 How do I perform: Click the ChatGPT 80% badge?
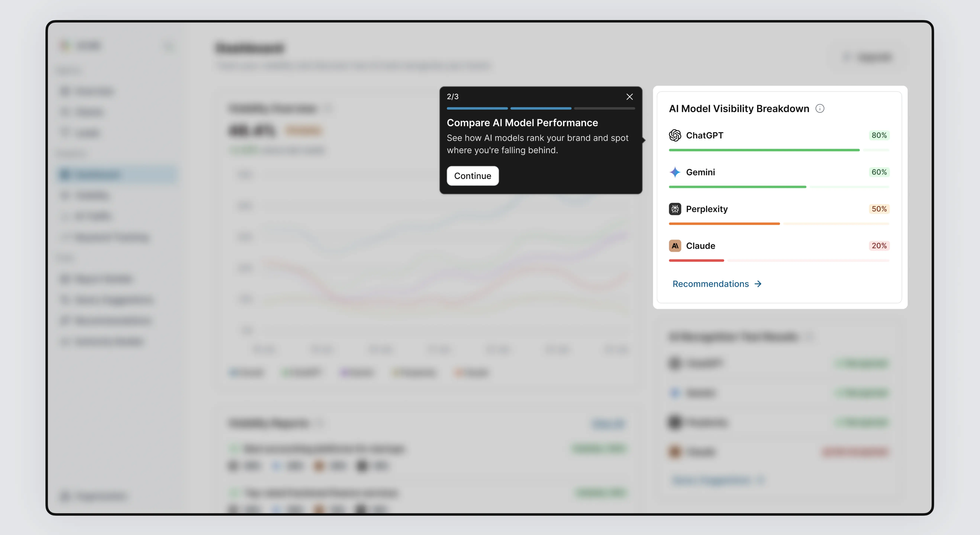coord(879,135)
